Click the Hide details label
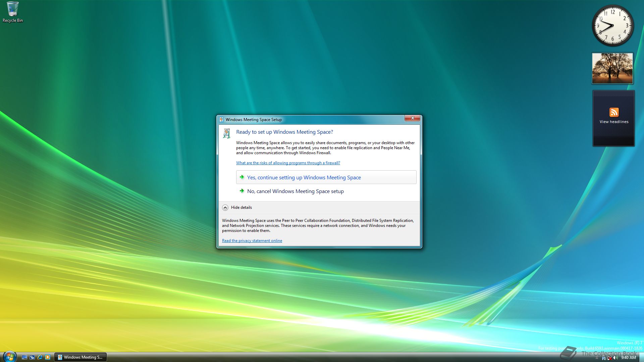 click(x=241, y=207)
